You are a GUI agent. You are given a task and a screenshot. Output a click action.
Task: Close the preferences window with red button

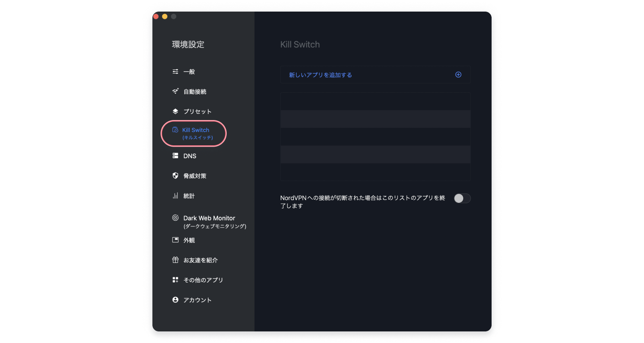click(x=156, y=16)
